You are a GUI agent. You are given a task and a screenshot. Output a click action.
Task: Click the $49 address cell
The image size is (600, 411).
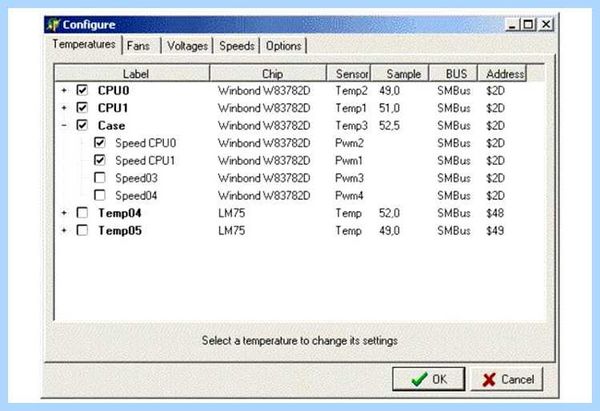(495, 231)
